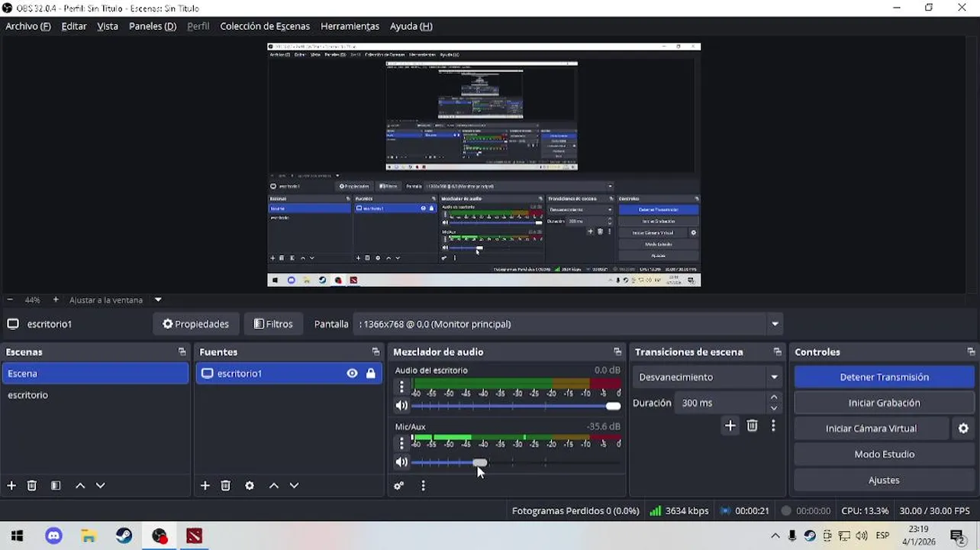980x550 pixels.
Task: Mute Audio del escritorio
Action: point(401,406)
